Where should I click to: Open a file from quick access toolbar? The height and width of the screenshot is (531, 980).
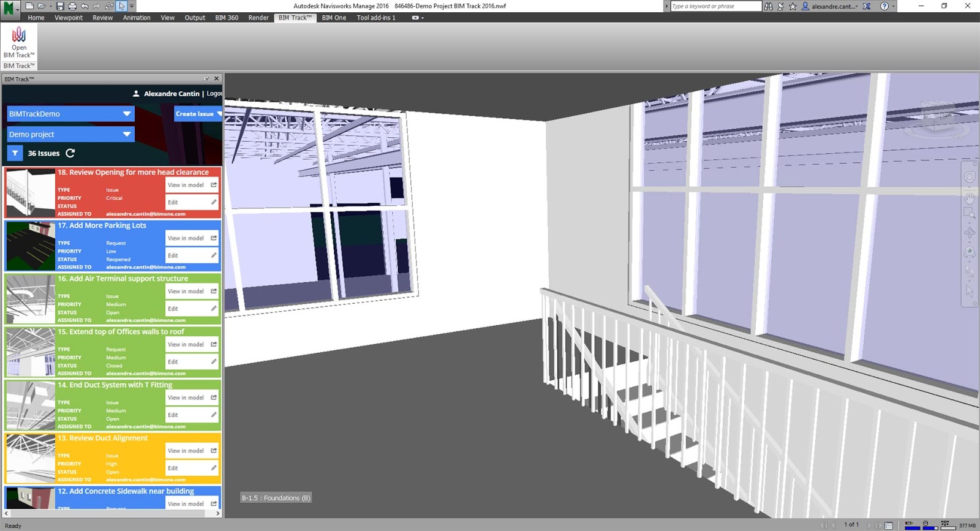(x=42, y=6)
